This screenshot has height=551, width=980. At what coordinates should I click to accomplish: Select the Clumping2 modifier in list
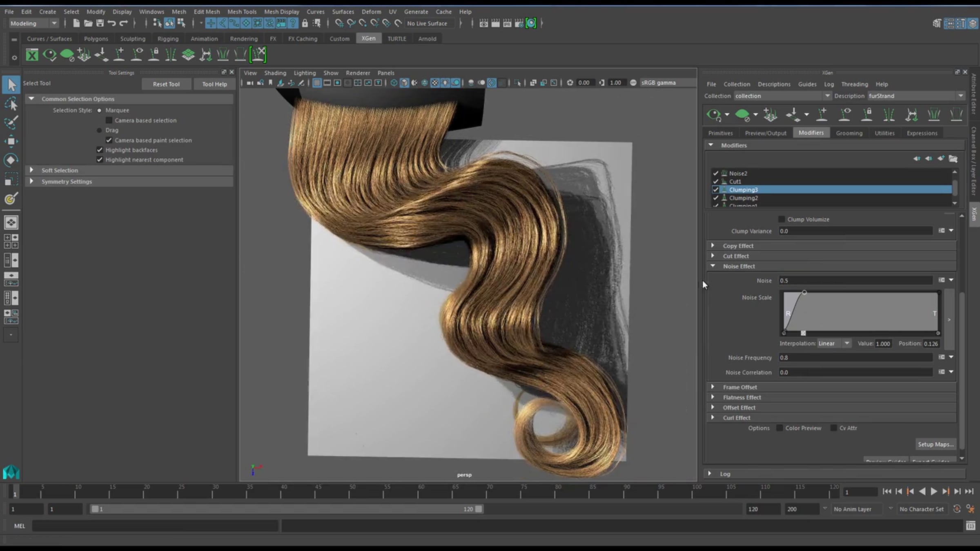click(x=832, y=198)
